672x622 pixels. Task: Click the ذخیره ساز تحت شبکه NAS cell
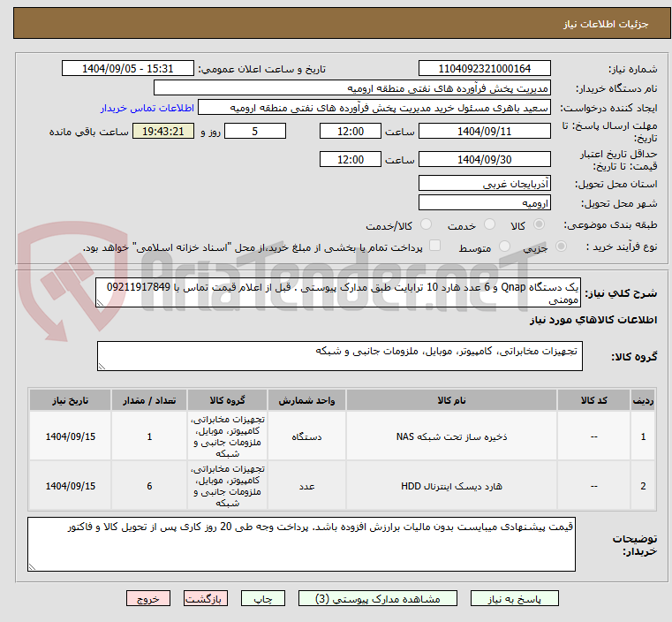click(x=451, y=436)
